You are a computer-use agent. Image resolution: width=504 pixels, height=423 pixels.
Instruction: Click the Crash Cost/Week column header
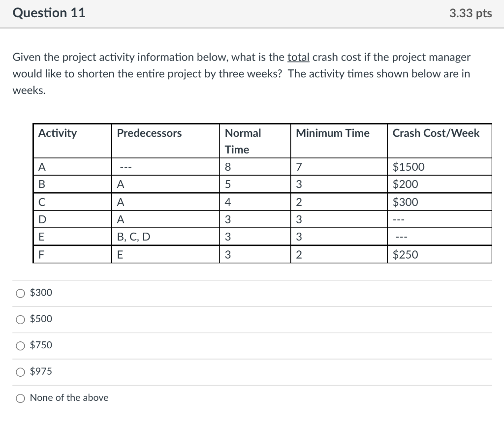click(436, 133)
